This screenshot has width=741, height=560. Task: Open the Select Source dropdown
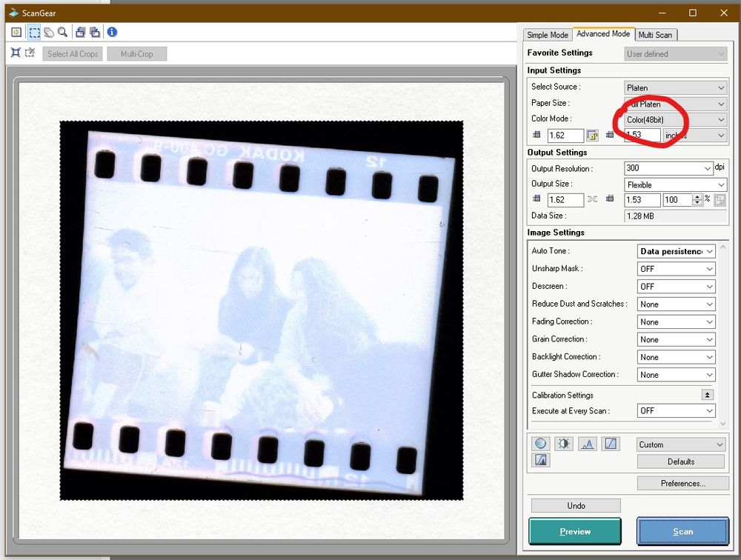pyautogui.click(x=675, y=88)
